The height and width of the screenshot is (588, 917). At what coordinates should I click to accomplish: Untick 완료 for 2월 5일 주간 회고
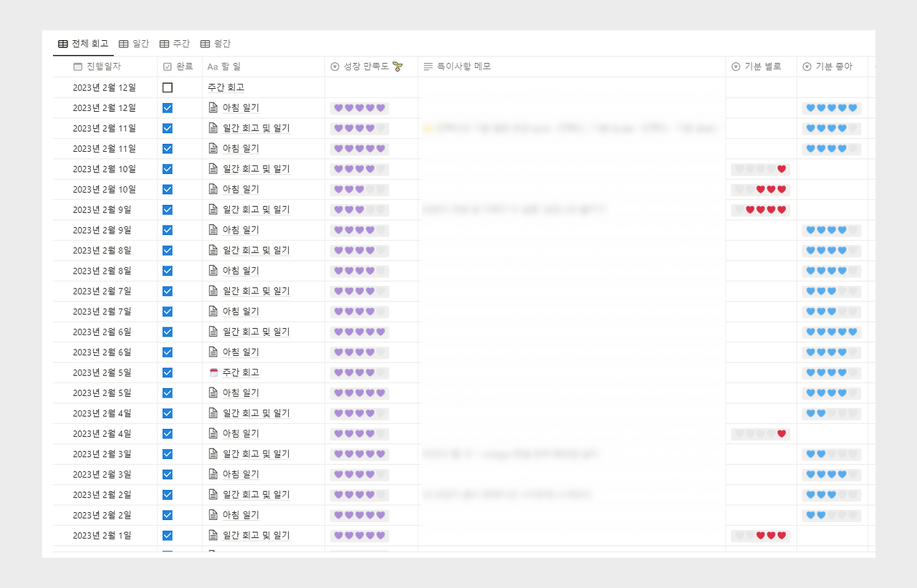pyautogui.click(x=168, y=372)
